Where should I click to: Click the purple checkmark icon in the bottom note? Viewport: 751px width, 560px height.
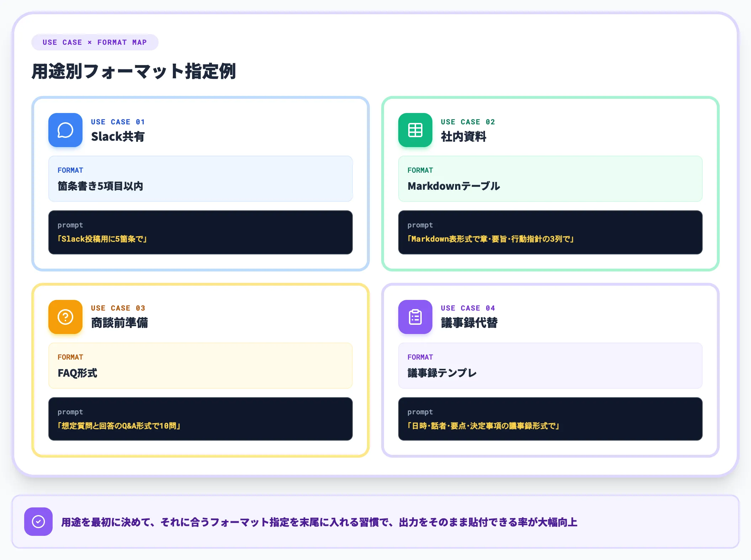38,522
